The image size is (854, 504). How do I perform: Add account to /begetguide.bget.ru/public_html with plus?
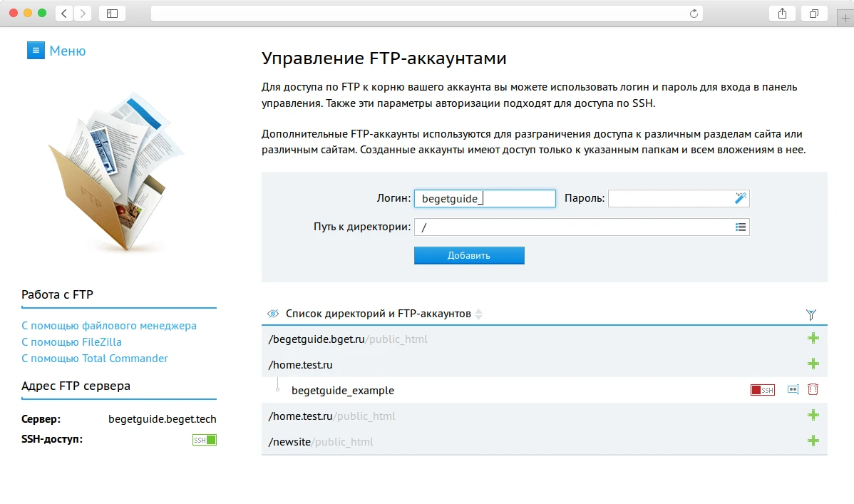(x=813, y=338)
